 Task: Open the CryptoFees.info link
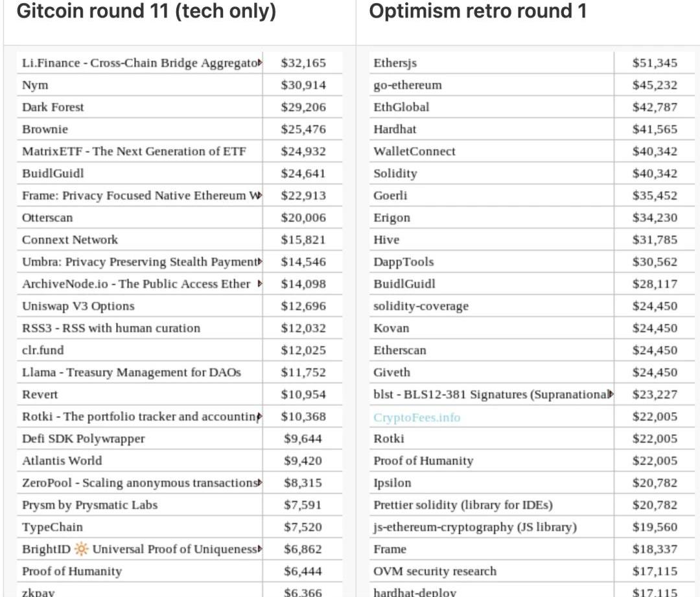[x=417, y=417]
